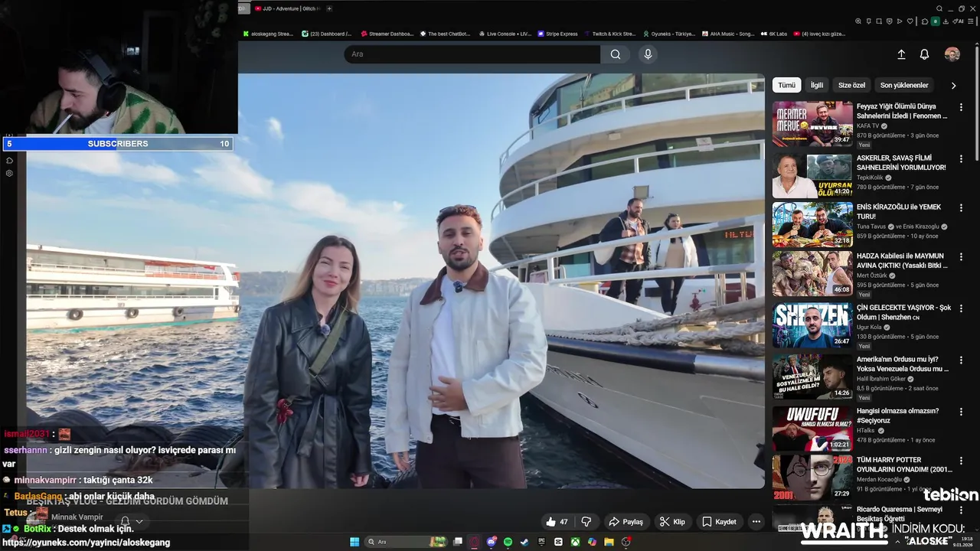The width and height of the screenshot is (980, 551).
Task: Open options for ENİS KİRAZOĞLU video
Action: [x=961, y=207]
